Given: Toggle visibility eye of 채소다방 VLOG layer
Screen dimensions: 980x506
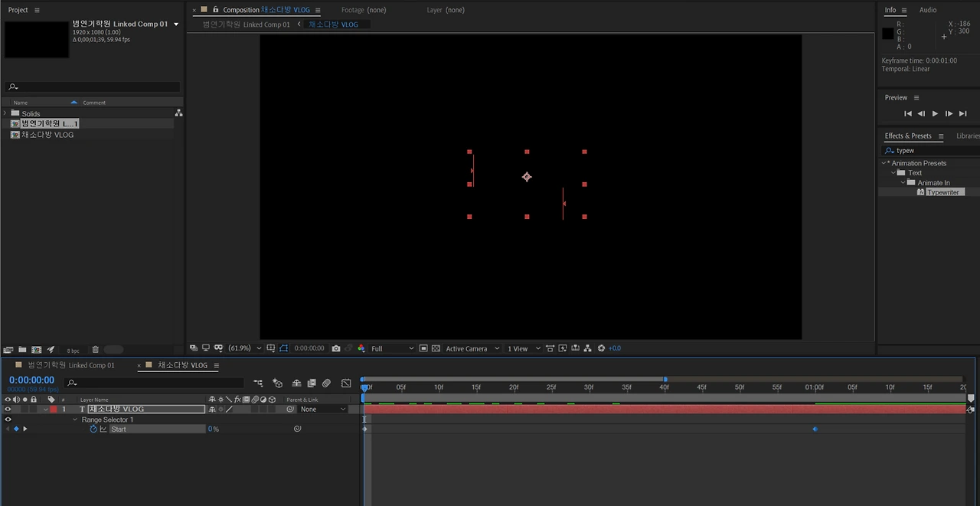Looking at the screenshot, I should [x=8, y=409].
